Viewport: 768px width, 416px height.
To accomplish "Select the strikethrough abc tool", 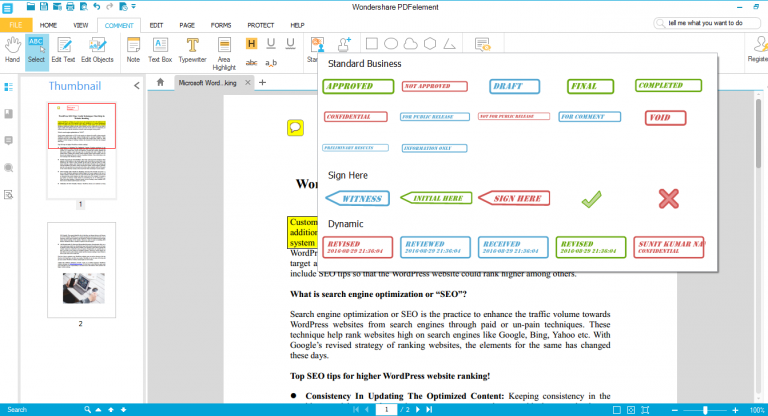I will pyautogui.click(x=251, y=63).
